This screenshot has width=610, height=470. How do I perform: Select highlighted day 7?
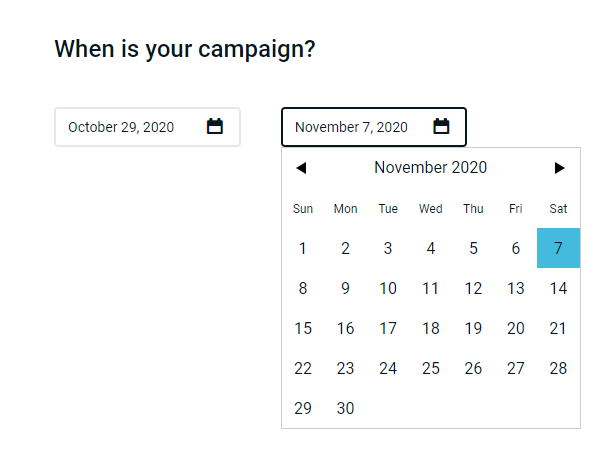558,248
